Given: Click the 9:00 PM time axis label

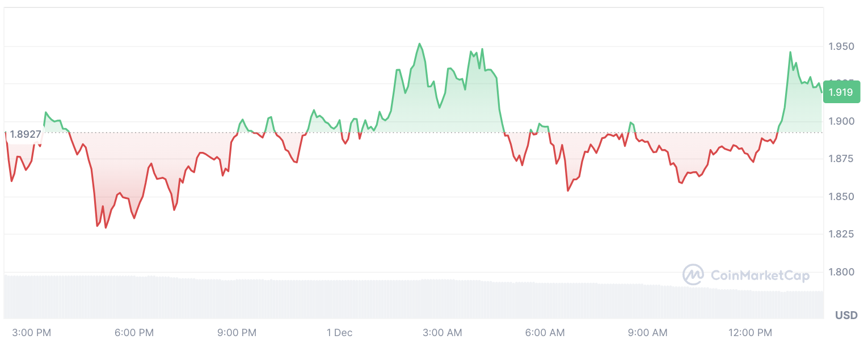Looking at the screenshot, I should 237,333.
